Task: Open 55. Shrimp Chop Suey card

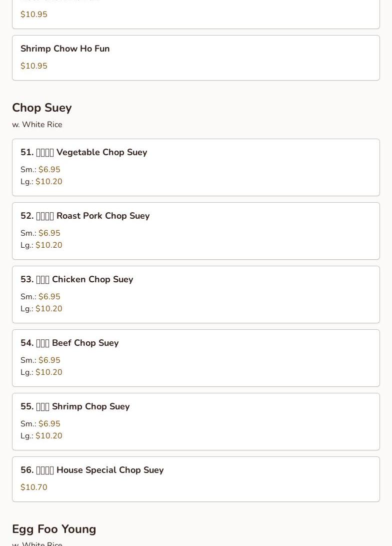Action: pyautogui.click(x=196, y=422)
